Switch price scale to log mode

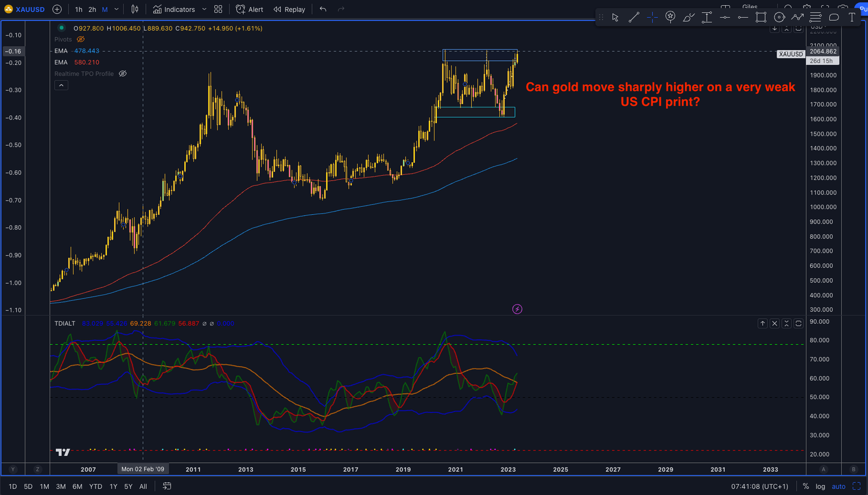[820, 486]
